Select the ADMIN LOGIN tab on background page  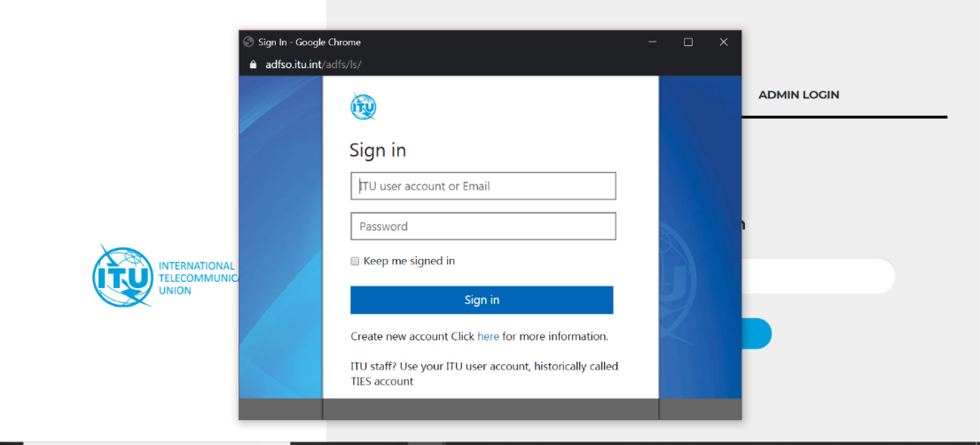tap(799, 95)
